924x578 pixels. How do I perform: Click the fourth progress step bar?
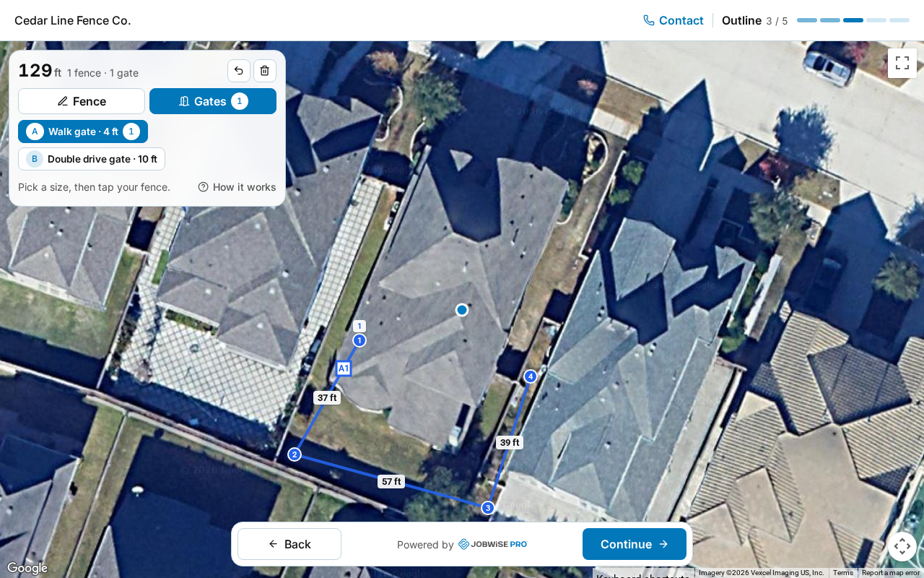tap(876, 20)
